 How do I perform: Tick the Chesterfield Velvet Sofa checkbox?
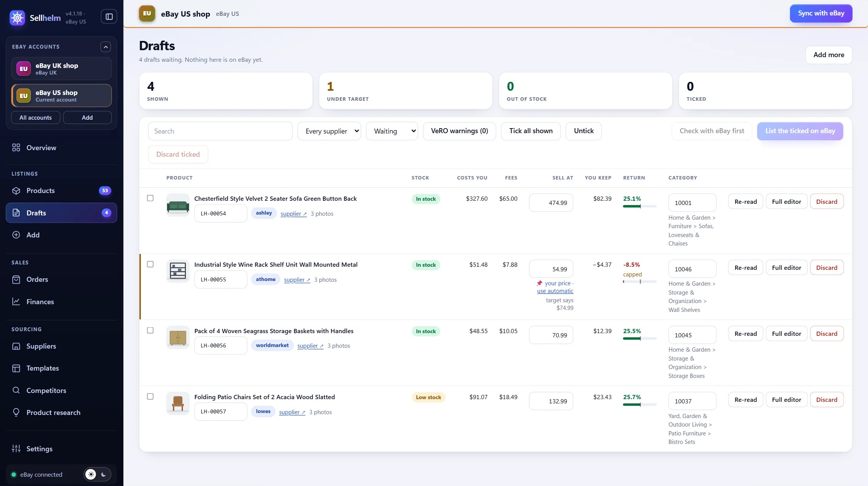pos(150,198)
